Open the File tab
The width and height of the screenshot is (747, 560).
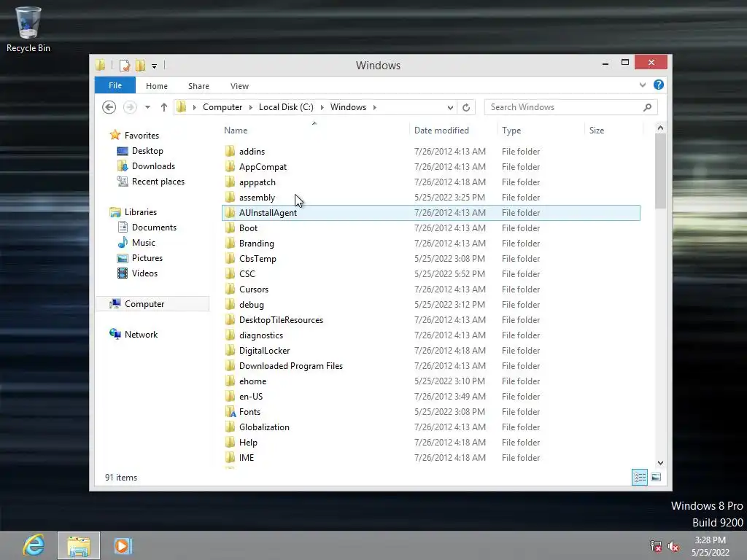[115, 85]
